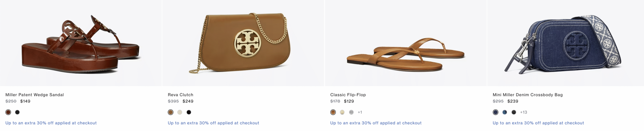This screenshot has width=644, height=131.
Task: Open the Reva Clutch product image
Action: [243, 43]
